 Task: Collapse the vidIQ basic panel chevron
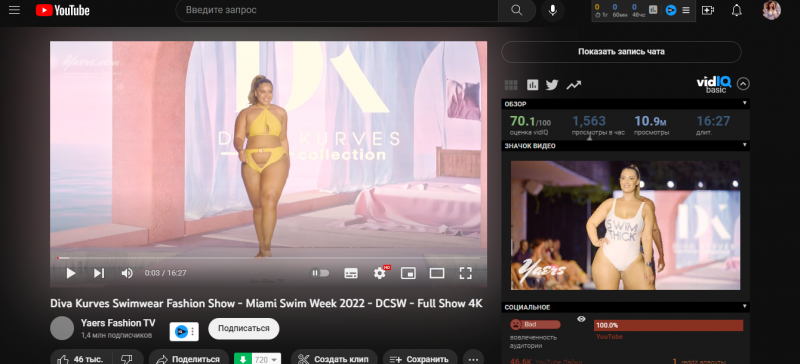pyautogui.click(x=743, y=84)
